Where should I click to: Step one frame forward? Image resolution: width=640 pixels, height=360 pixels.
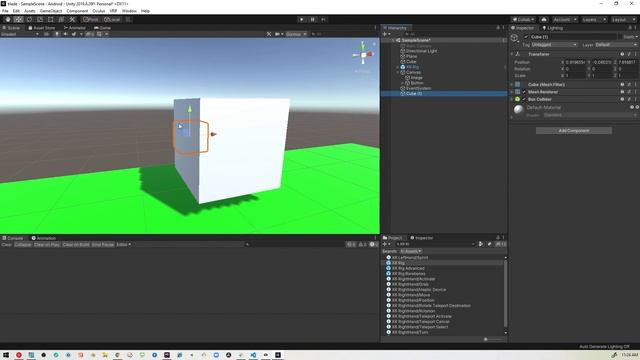click(323, 20)
